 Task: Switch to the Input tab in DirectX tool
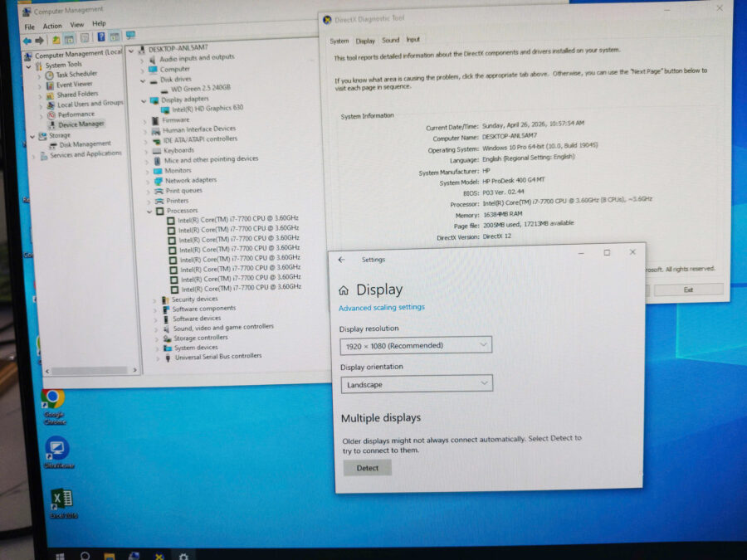(413, 40)
